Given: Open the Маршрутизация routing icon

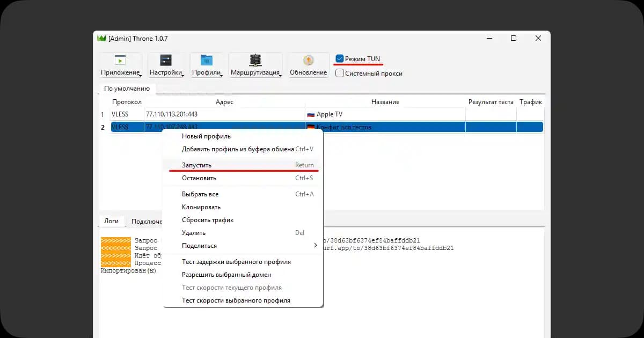Looking at the screenshot, I should coord(255,60).
